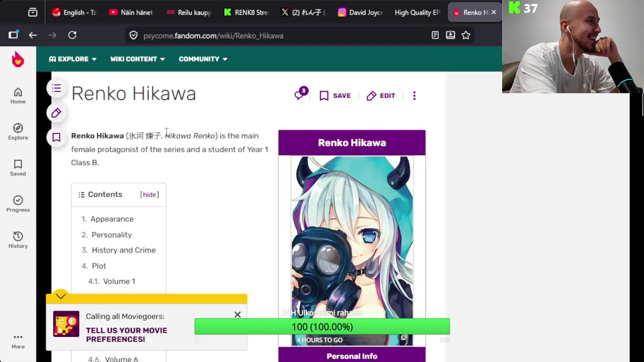Image resolution: width=644 pixels, height=362 pixels.
Task: Click the streamer webcam overlay
Action: pos(573,46)
